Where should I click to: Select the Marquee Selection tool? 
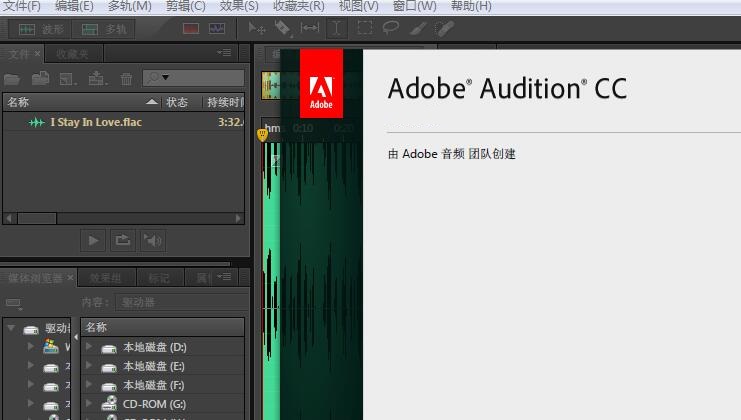coord(364,28)
